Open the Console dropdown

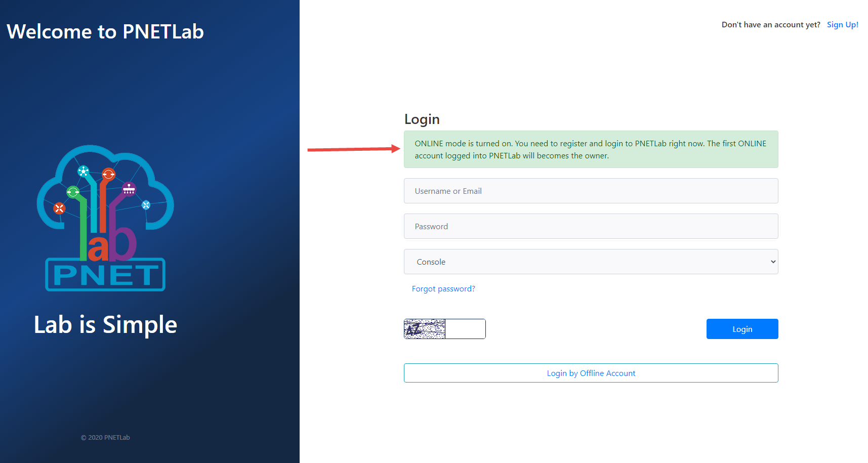click(x=590, y=262)
